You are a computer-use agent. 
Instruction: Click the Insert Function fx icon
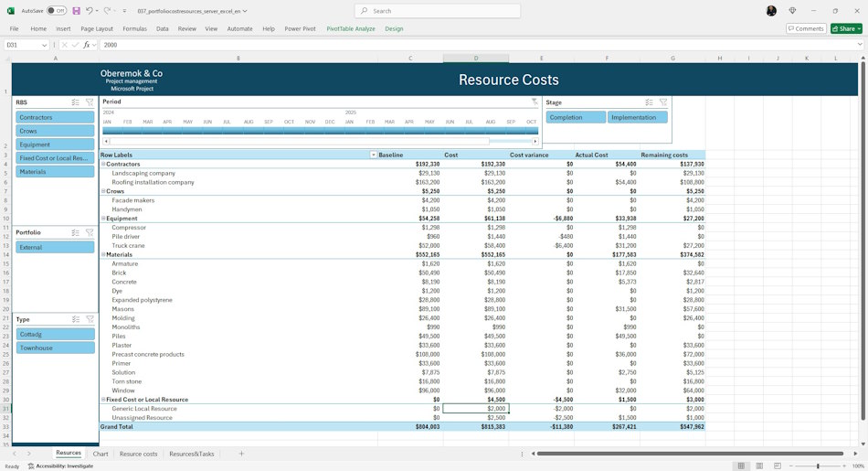[87, 45]
